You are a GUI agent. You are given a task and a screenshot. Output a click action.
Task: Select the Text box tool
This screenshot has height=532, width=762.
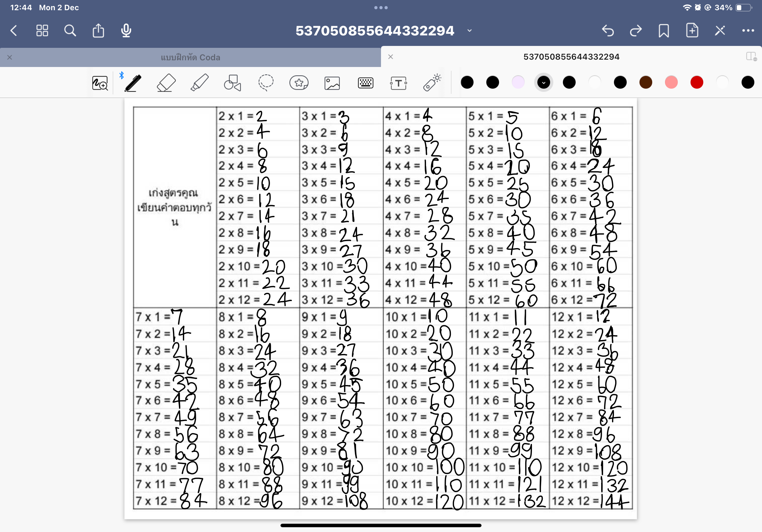[398, 83]
